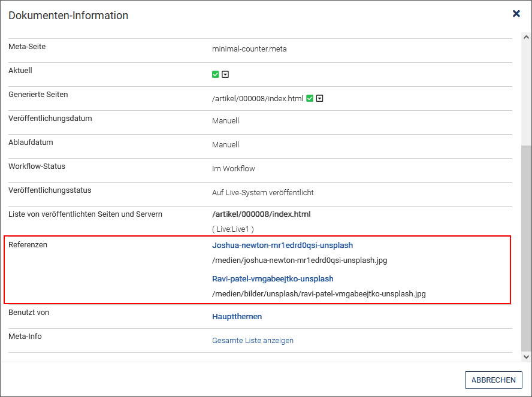Click the Meta-Info row label
This screenshot has width=532, height=397.
pyautogui.click(x=25, y=337)
